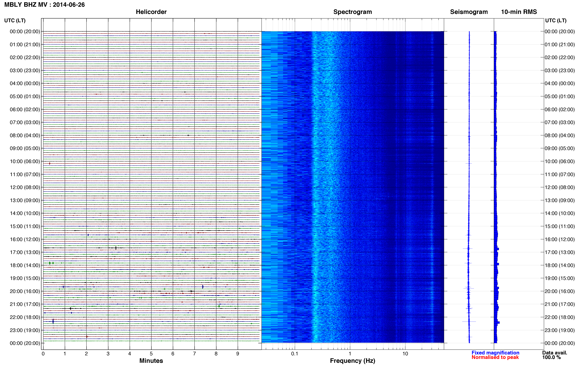Viewport: 588px width, 368px height.
Task: Click the Minutes axis label
Action: (151, 361)
